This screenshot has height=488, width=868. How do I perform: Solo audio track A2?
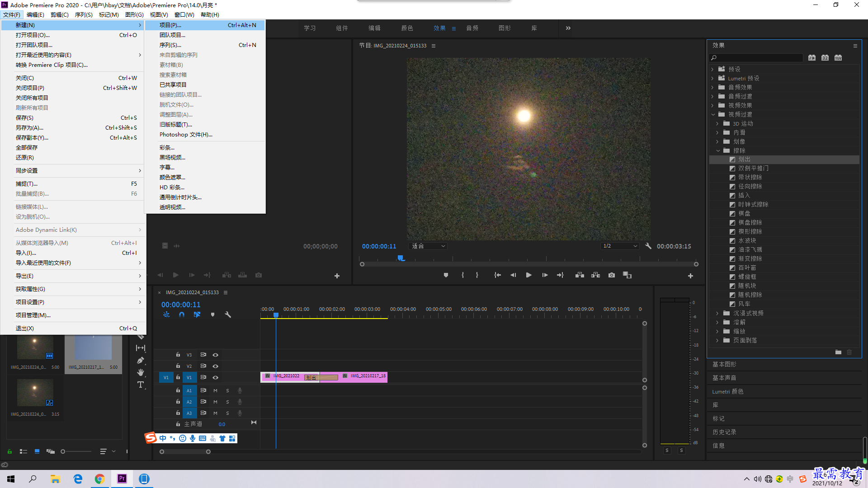[227, 402]
